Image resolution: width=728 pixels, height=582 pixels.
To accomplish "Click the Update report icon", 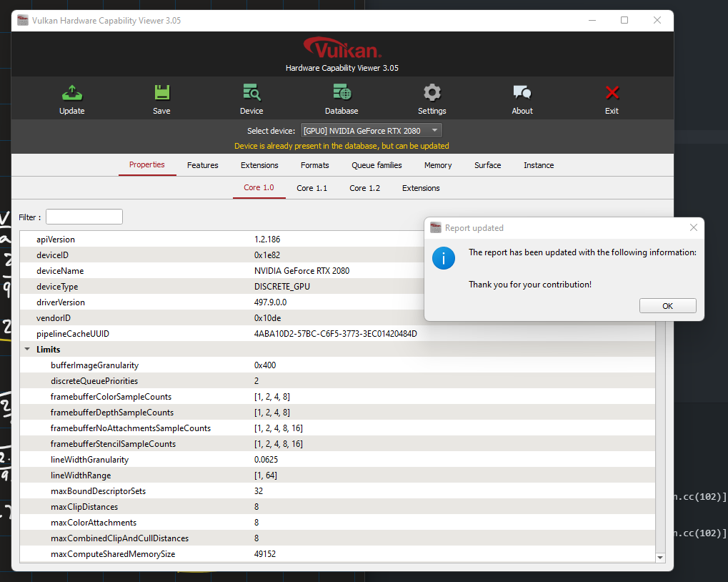I will tap(71, 93).
